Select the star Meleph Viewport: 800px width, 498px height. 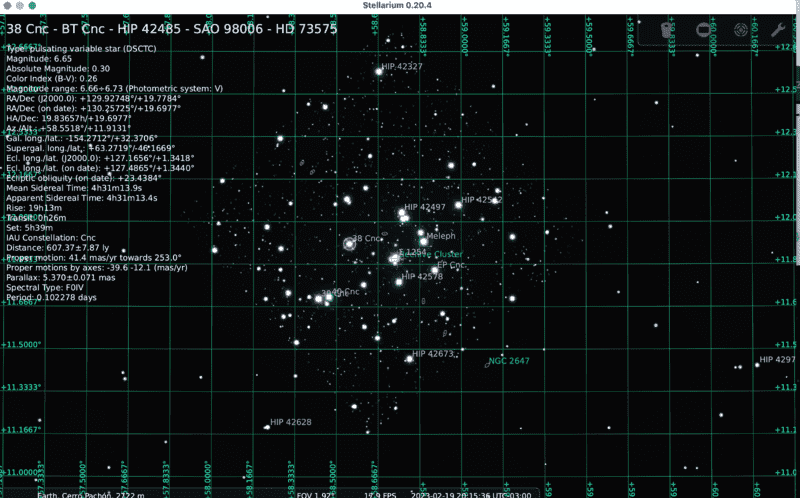pos(423,241)
